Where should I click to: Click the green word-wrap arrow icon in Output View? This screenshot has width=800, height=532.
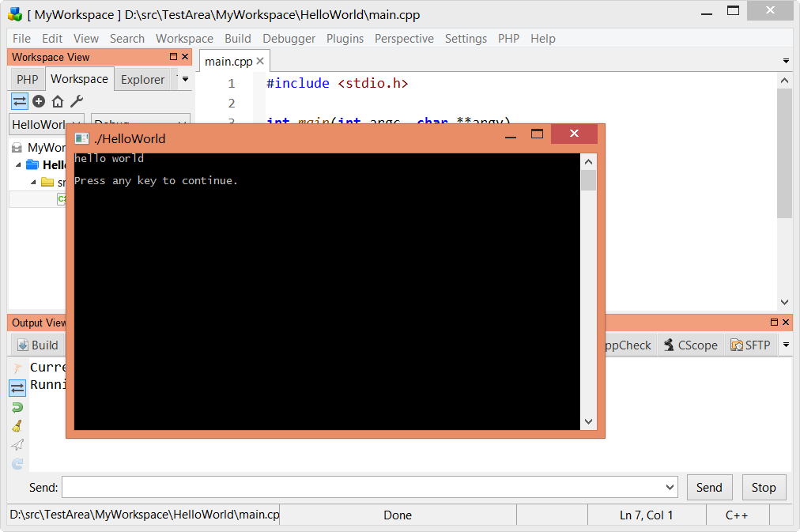17,407
